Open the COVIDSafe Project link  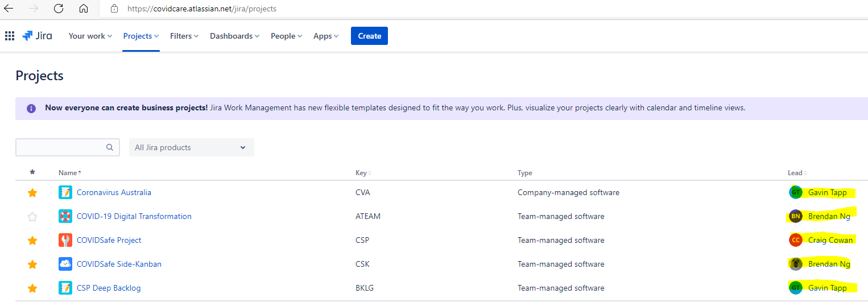pos(109,240)
